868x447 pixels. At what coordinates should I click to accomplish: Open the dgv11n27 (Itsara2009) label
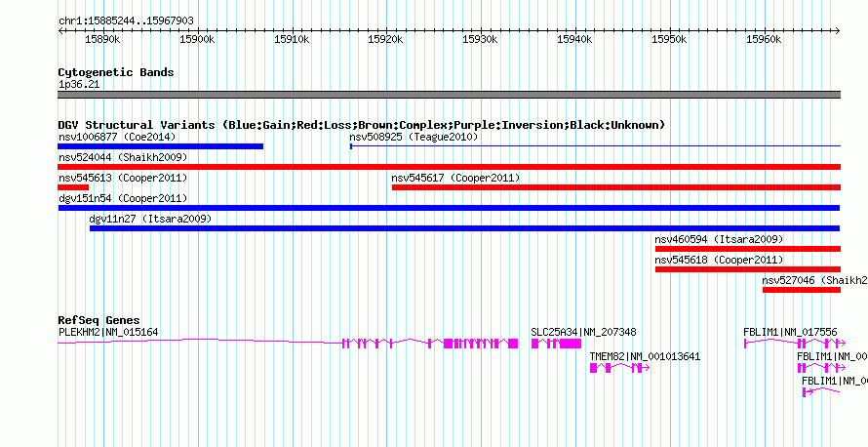coord(150,219)
